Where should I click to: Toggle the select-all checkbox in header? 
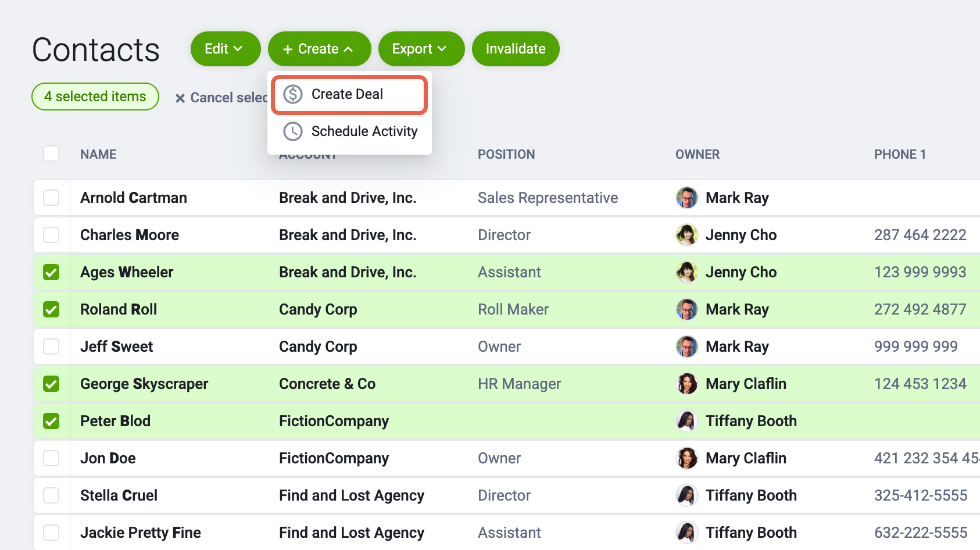pyautogui.click(x=51, y=153)
